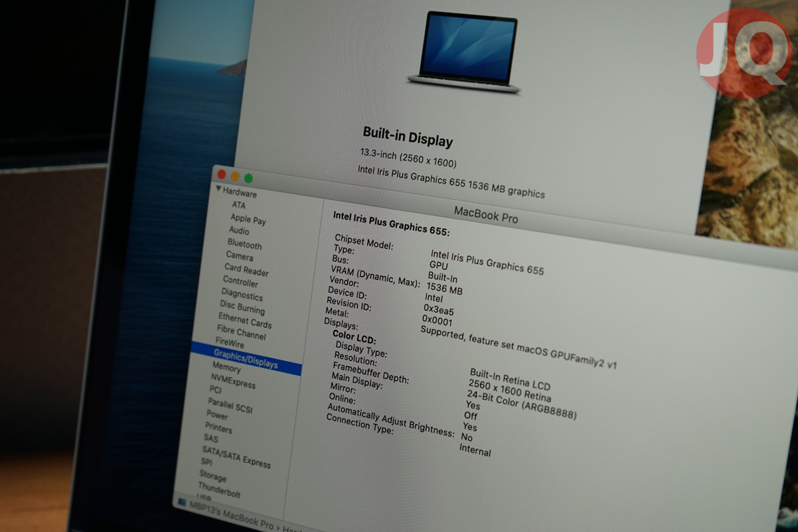Click the 'Color LCD:' heading
Screen dimensions: 798x532
point(354,336)
